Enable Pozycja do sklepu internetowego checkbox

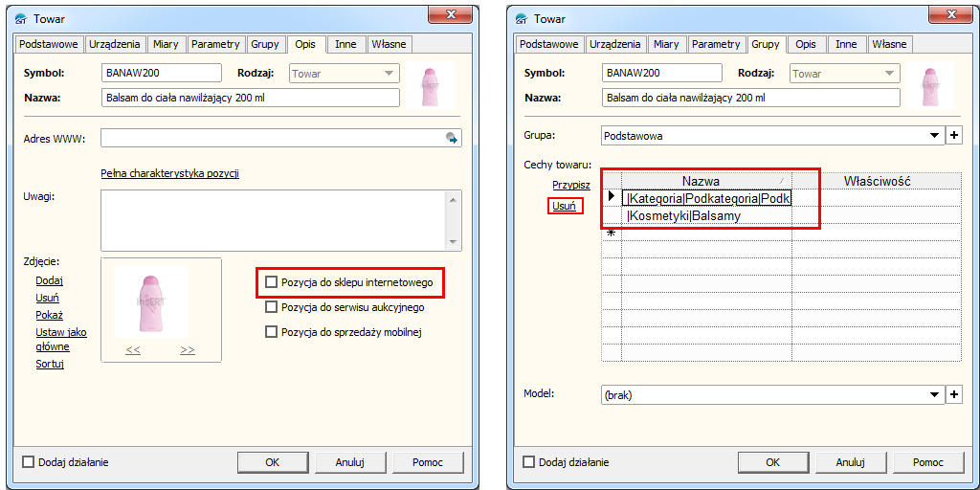272,282
